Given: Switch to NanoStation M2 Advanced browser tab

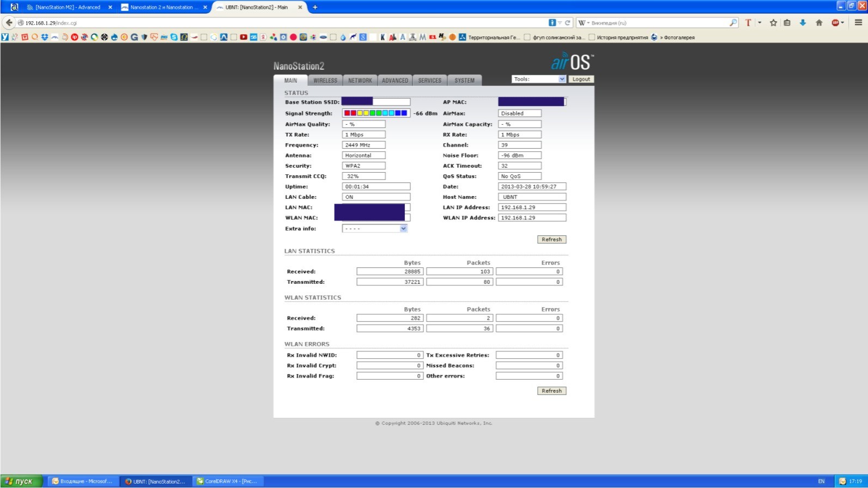Looking at the screenshot, I should tap(68, 7).
